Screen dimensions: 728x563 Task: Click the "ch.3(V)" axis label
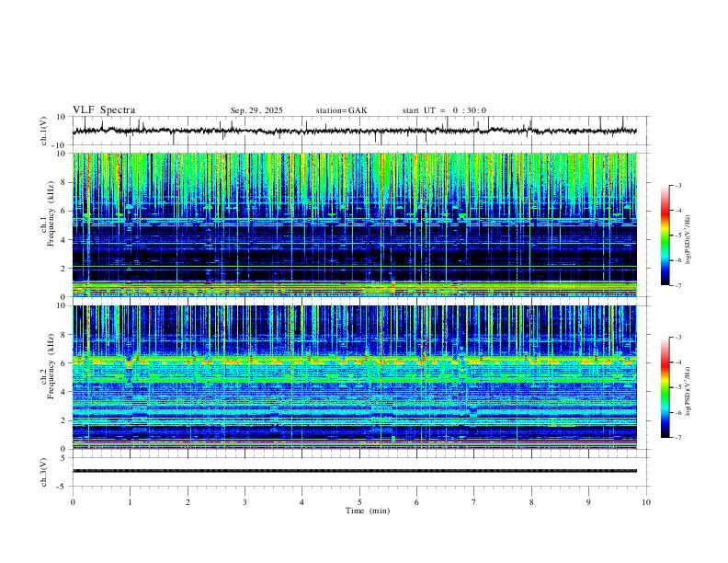point(44,472)
